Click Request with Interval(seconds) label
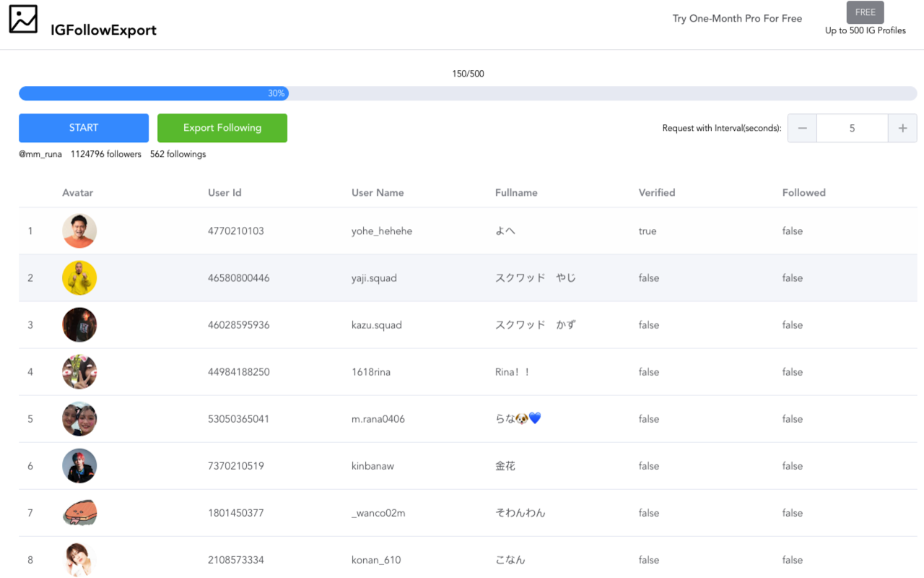924x578 pixels. pyautogui.click(x=722, y=129)
